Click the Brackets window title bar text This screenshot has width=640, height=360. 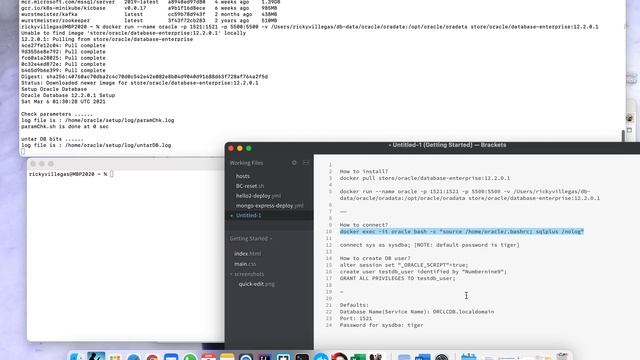[447, 145]
